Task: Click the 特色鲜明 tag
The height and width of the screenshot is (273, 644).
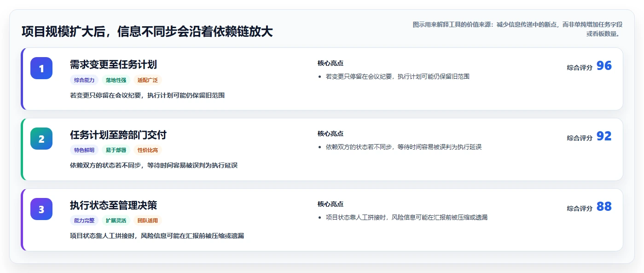Action: coord(84,150)
